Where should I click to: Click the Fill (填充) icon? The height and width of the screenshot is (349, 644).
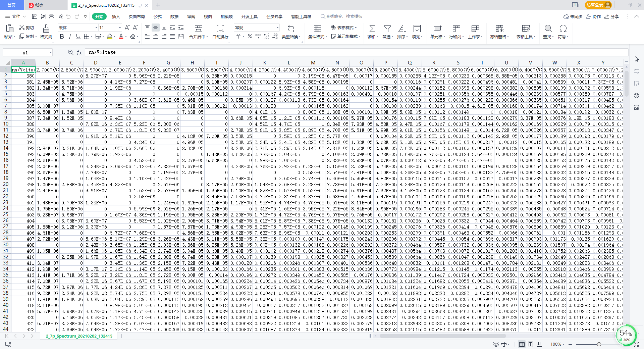pyautogui.click(x=417, y=29)
